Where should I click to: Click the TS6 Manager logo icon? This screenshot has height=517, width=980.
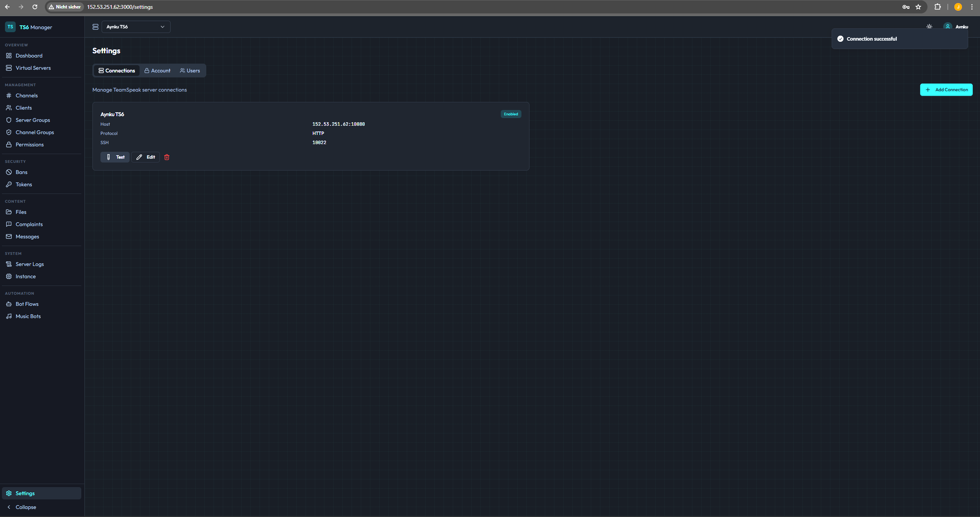[10, 27]
